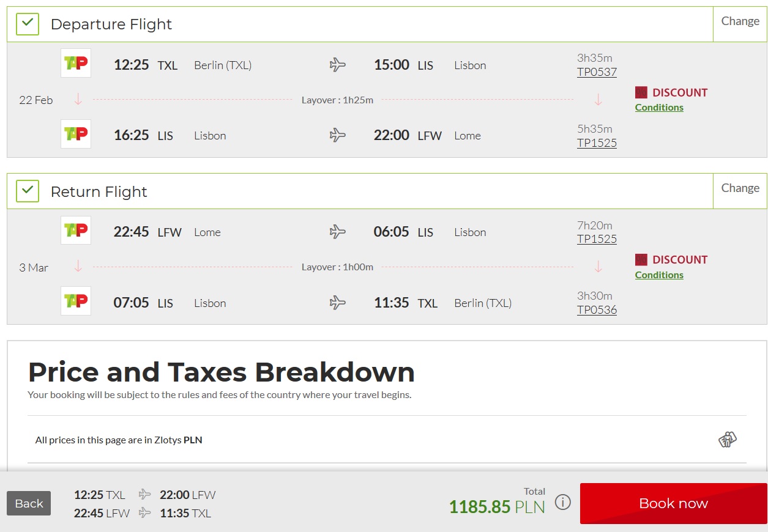This screenshot has height=532, width=768.
Task: Click the TAP logo beside 12:25 TXL flight
Action: pos(76,63)
